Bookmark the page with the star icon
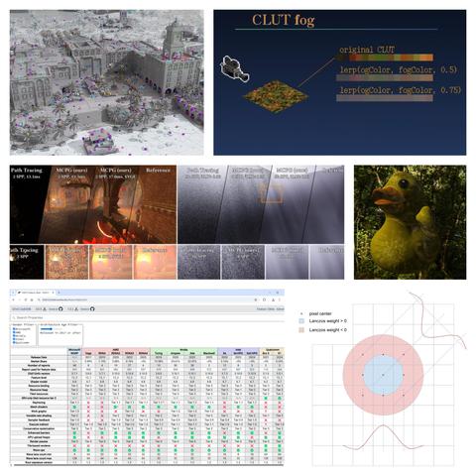The height and width of the screenshot is (476, 476). [256, 299]
